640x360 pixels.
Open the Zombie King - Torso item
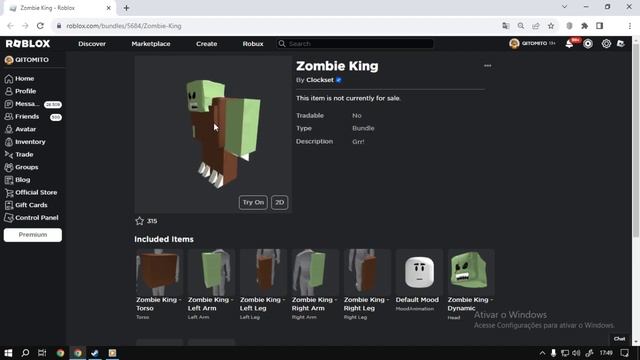159,284
